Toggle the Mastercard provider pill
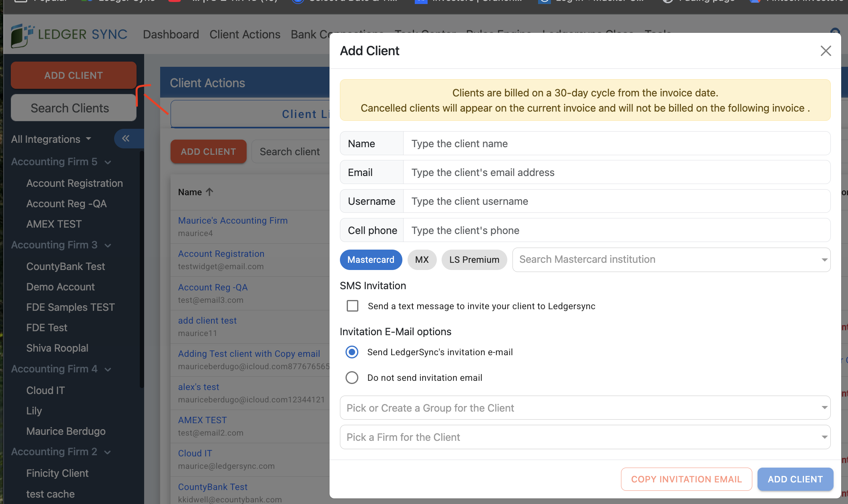This screenshot has height=504, width=848. pyautogui.click(x=371, y=260)
